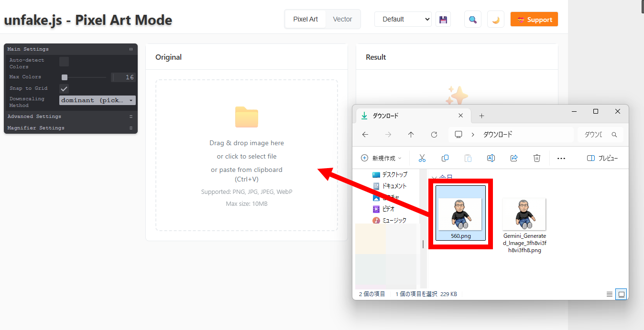
Task: Click the Explorer back arrow
Action: coord(365,135)
